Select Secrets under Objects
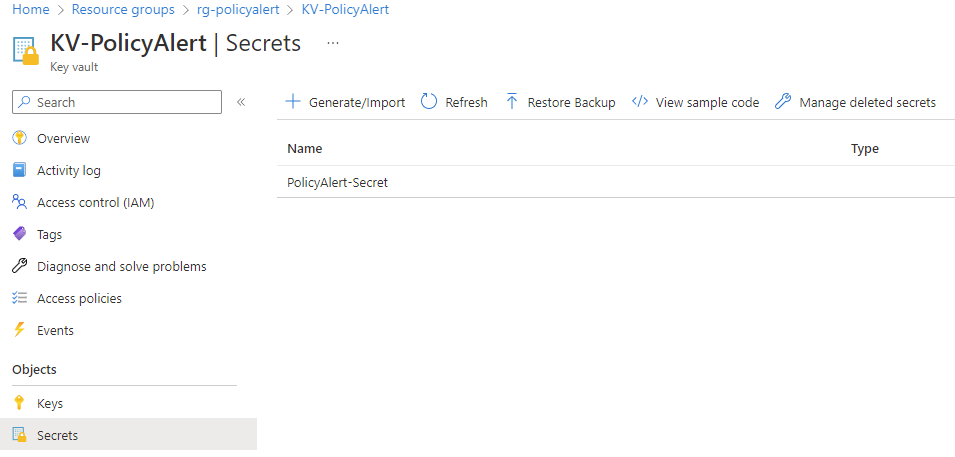The image size is (955, 457). [57, 436]
